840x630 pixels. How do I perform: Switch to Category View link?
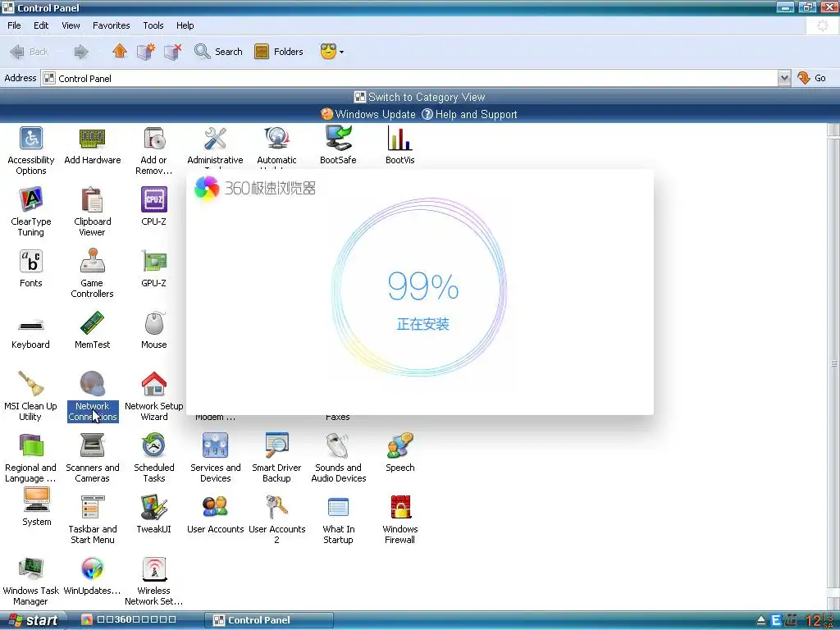pos(419,97)
